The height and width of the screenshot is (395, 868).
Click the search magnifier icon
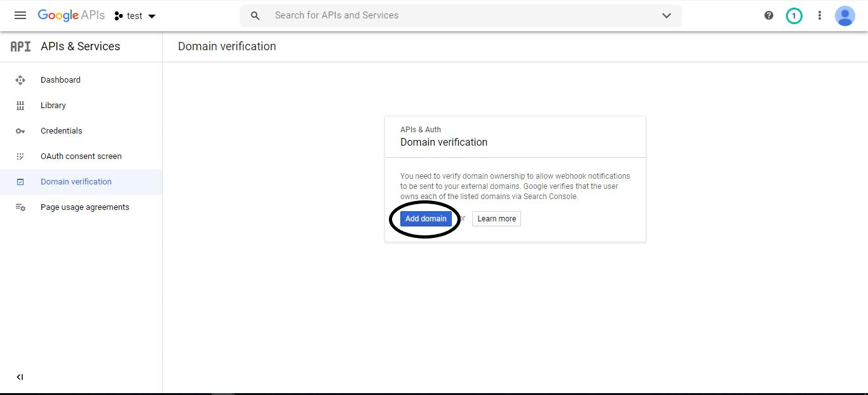tap(255, 16)
